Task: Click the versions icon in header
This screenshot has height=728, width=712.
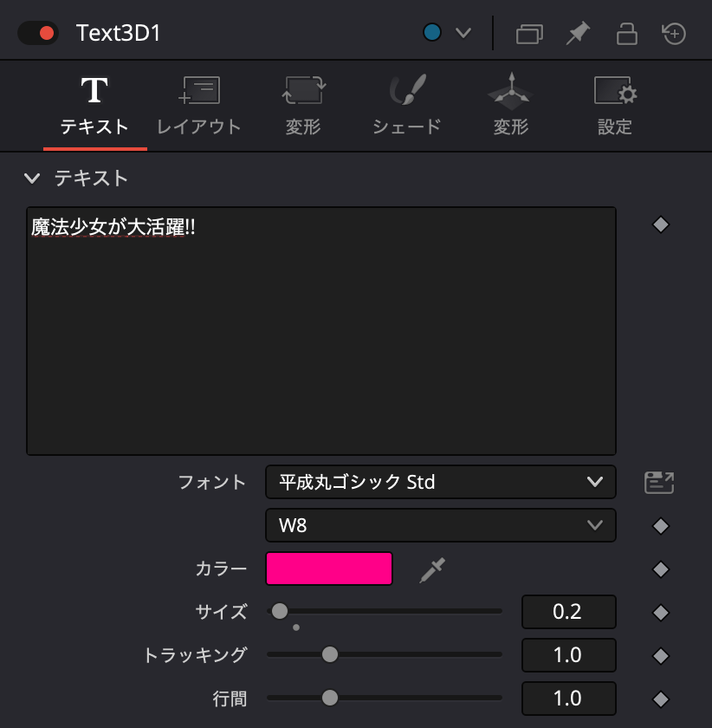Action: (529, 34)
